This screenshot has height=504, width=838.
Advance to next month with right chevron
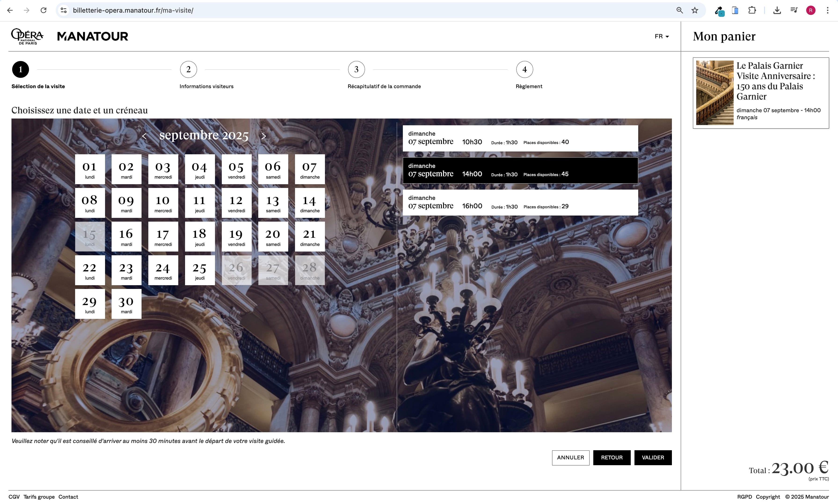264,136
